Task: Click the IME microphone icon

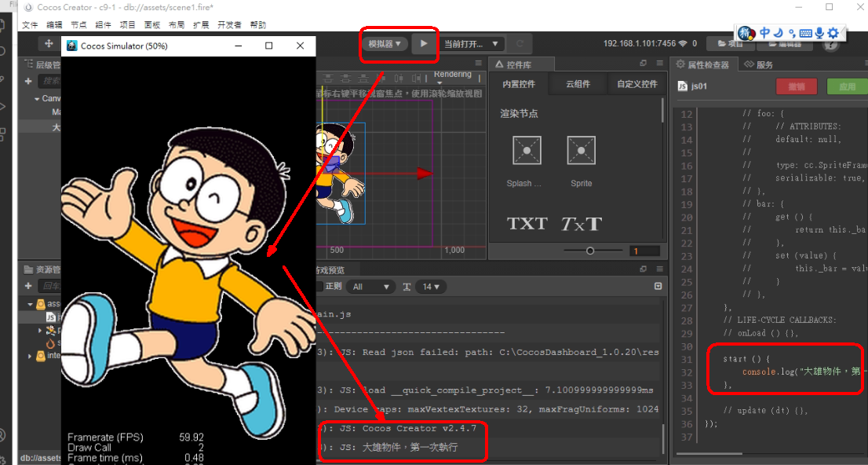Action: tap(819, 33)
